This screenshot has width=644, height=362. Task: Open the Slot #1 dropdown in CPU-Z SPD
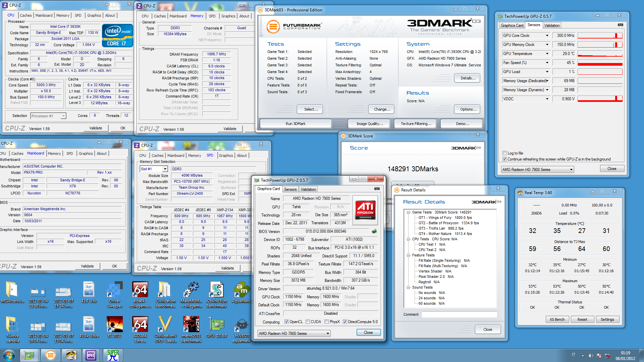pos(165,169)
